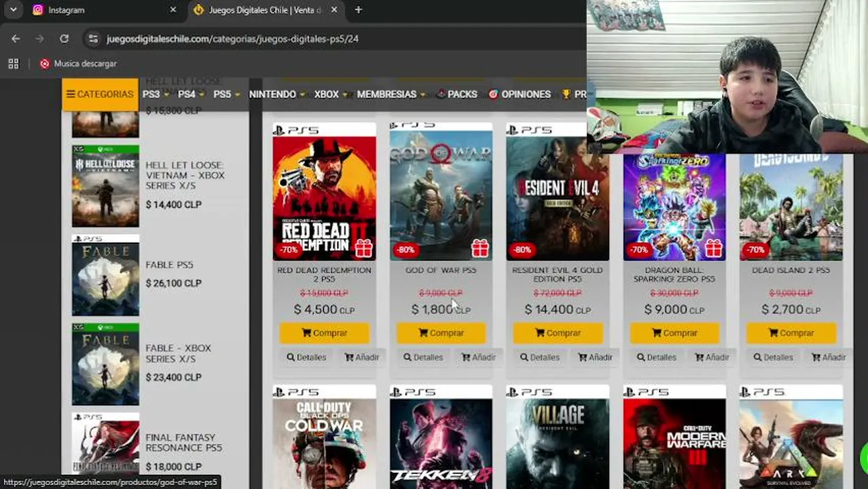868x489 pixels.
Task: Add Resident Evil 4 Gold via Añadir
Action: tap(595, 357)
